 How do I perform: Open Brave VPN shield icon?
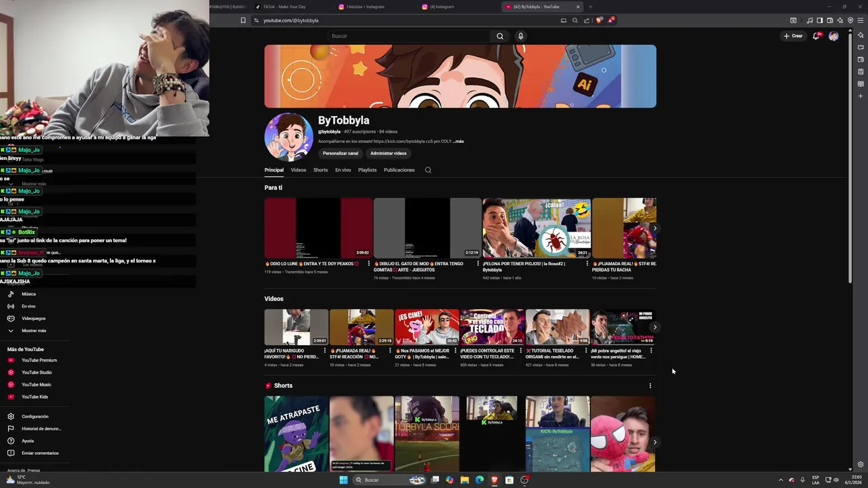pyautogui.click(x=850, y=20)
